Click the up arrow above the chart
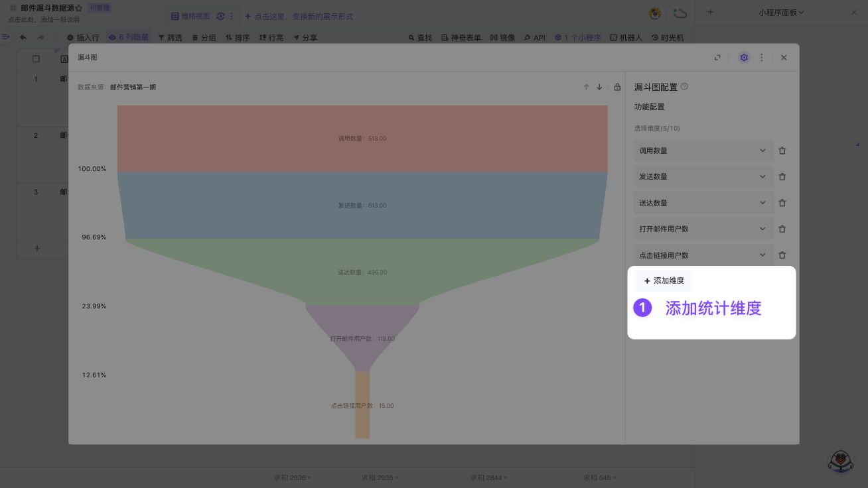Viewport: 868px width, 488px height. coord(586,87)
